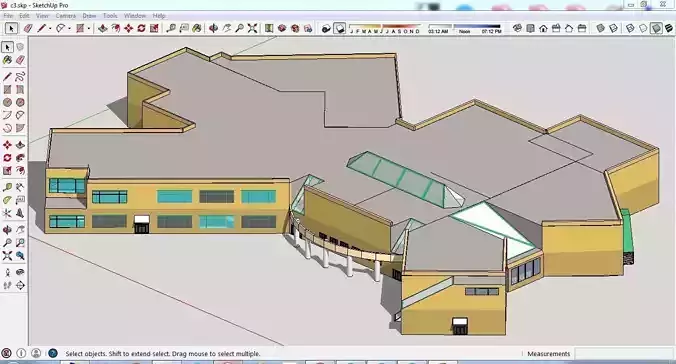Choose the 3D Text tool
The height and width of the screenshot is (364, 676).
point(20,213)
